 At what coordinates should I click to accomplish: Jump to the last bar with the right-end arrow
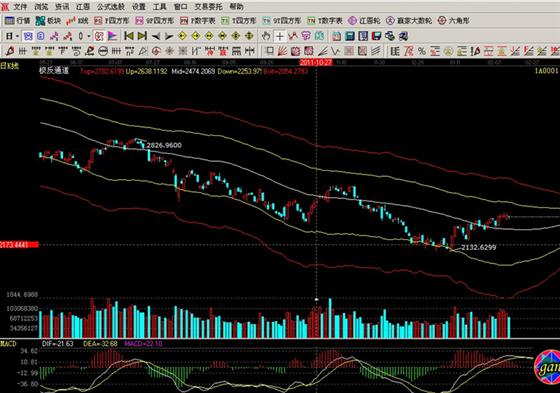tap(142, 36)
